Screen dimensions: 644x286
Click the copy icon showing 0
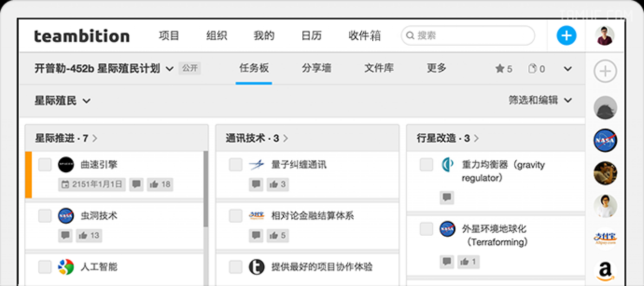point(532,69)
